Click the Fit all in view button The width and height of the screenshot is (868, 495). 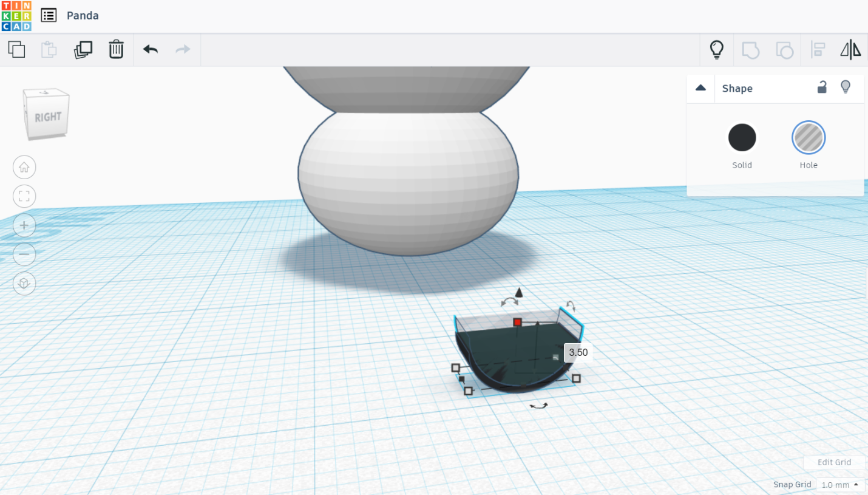24,196
